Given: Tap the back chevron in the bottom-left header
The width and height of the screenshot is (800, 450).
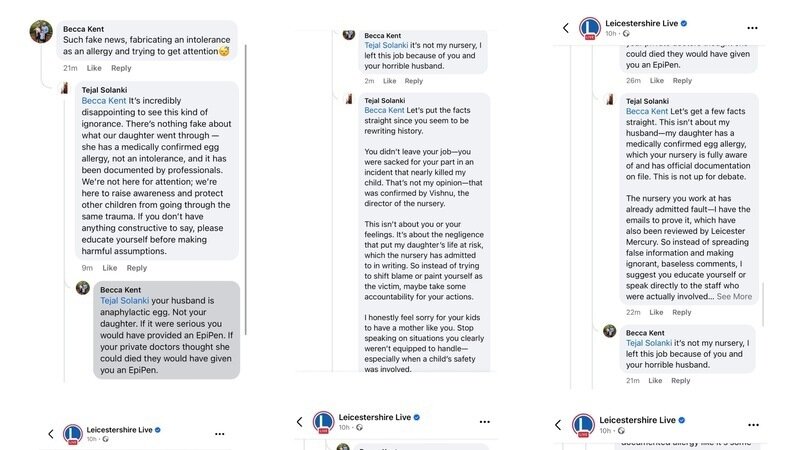Looking at the screenshot, I should tap(51, 434).
